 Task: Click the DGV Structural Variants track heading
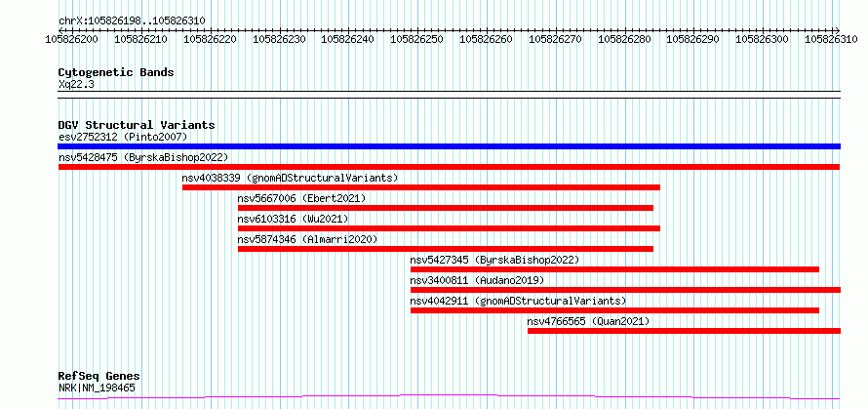click(137, 125)
